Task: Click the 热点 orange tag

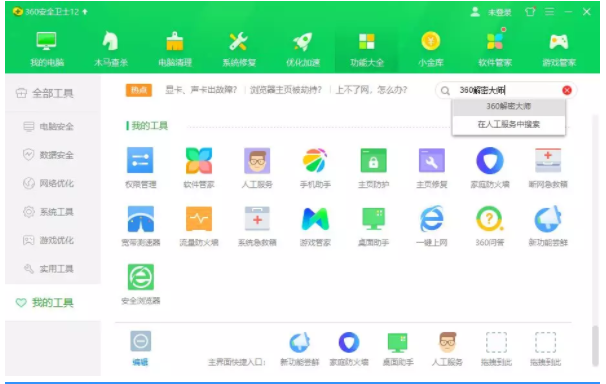Action: pyautogui.click(x=138, y=90)
